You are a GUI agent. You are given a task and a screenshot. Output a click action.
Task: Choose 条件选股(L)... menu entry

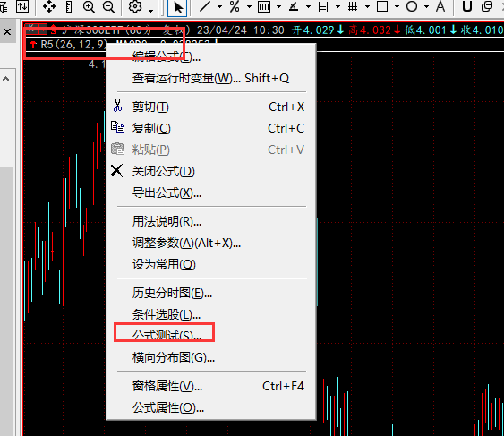click(211, 314)
